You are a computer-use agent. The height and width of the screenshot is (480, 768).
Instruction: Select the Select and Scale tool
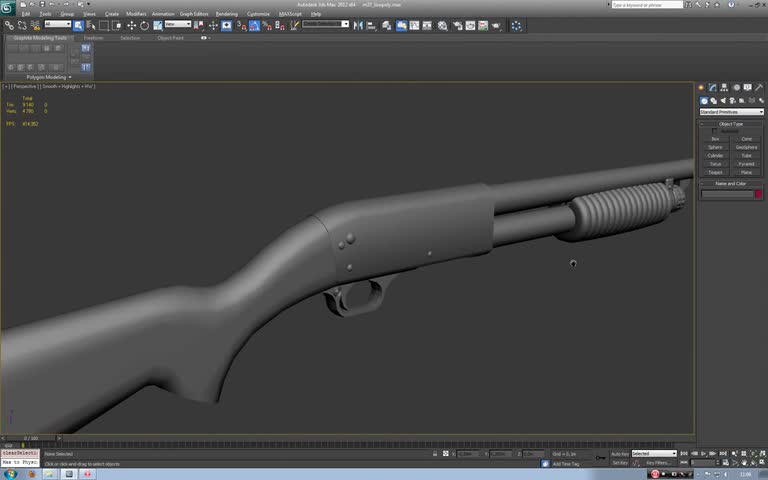pyautogui.click(x=158, y=25)
